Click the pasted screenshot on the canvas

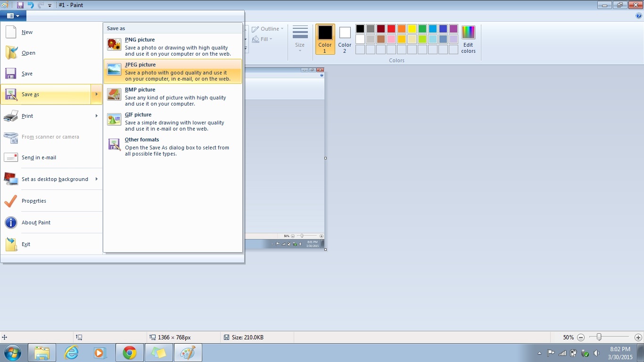(285, 158)
